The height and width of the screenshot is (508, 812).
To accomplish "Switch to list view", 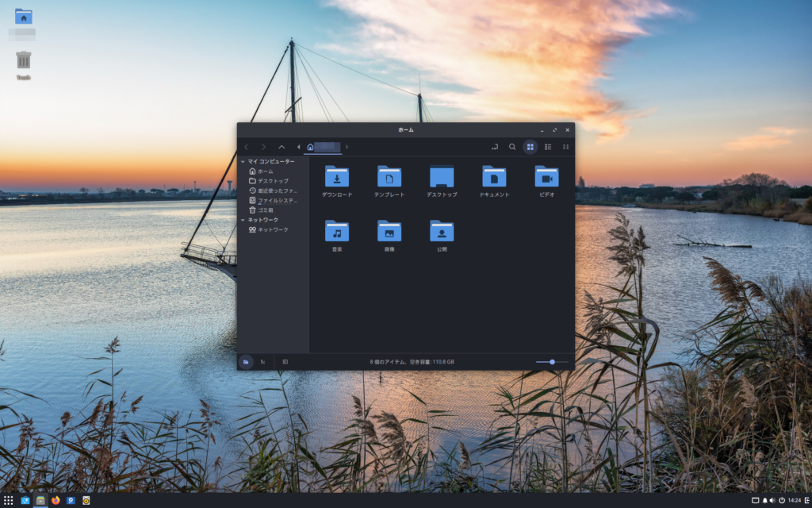I will pos(548,147).
